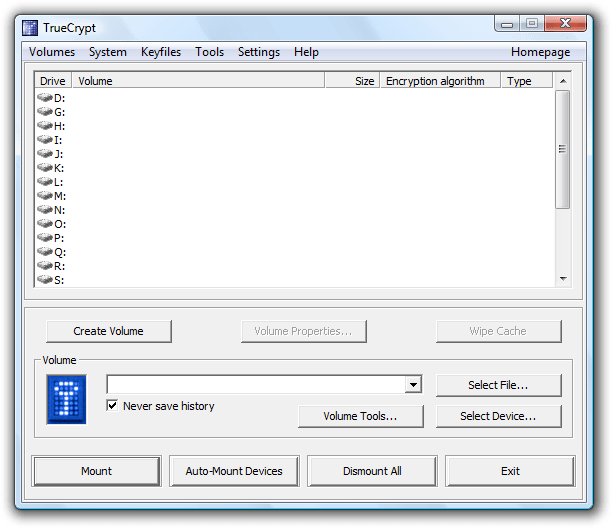Click the drive icon next to R:
Viewport: 612px width, 528px height.
45,266
